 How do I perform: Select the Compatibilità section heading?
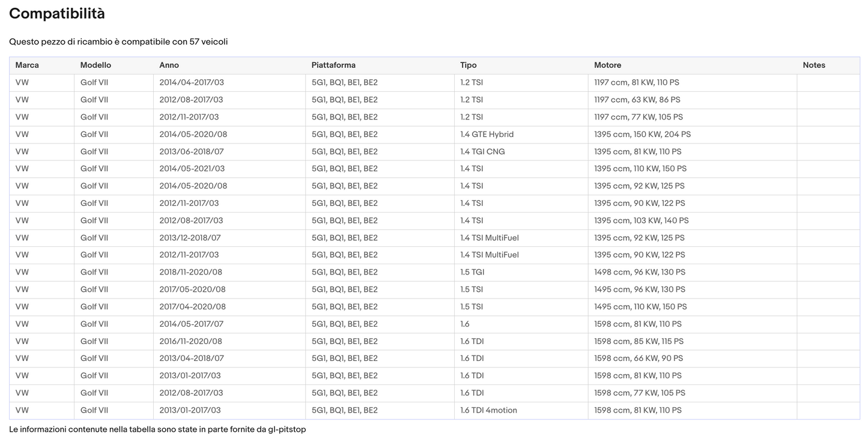click(57, 13)
